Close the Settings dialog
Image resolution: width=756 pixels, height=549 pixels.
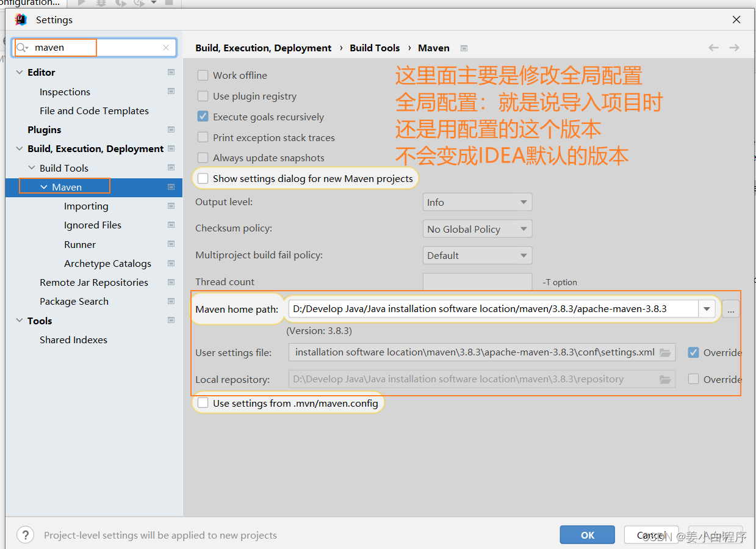coord(736,20)
